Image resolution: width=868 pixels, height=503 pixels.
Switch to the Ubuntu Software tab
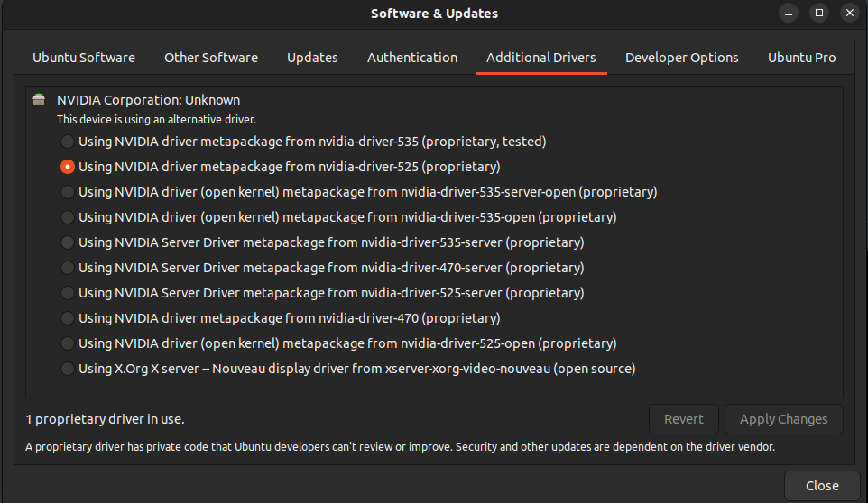coord(84,58)
